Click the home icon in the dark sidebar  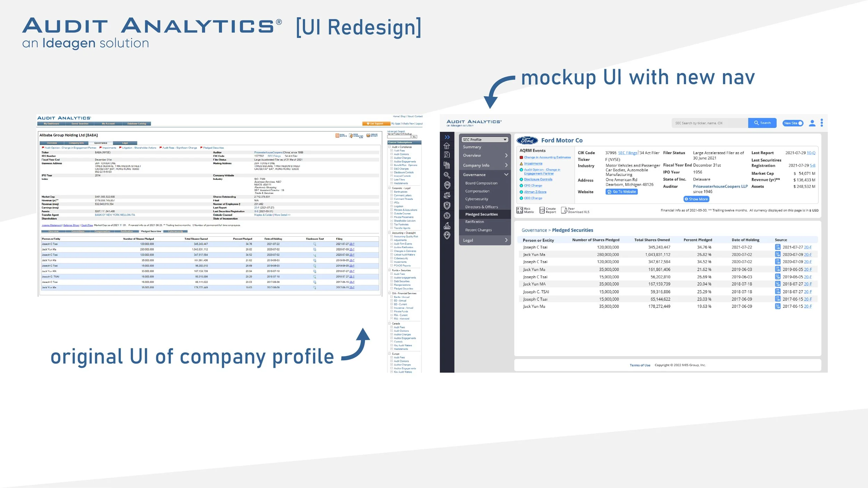tap(447, 146)
